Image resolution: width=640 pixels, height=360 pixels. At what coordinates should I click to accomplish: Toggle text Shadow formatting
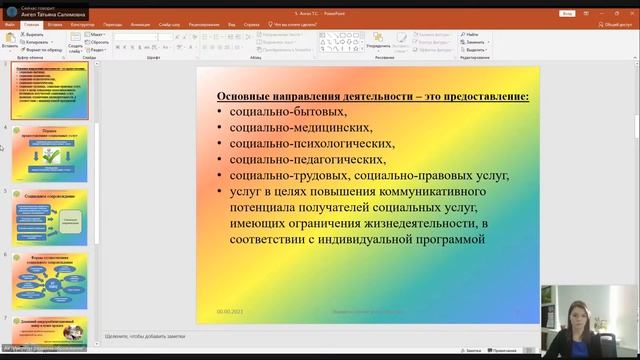pyautogui.click(x=140, y=48)
